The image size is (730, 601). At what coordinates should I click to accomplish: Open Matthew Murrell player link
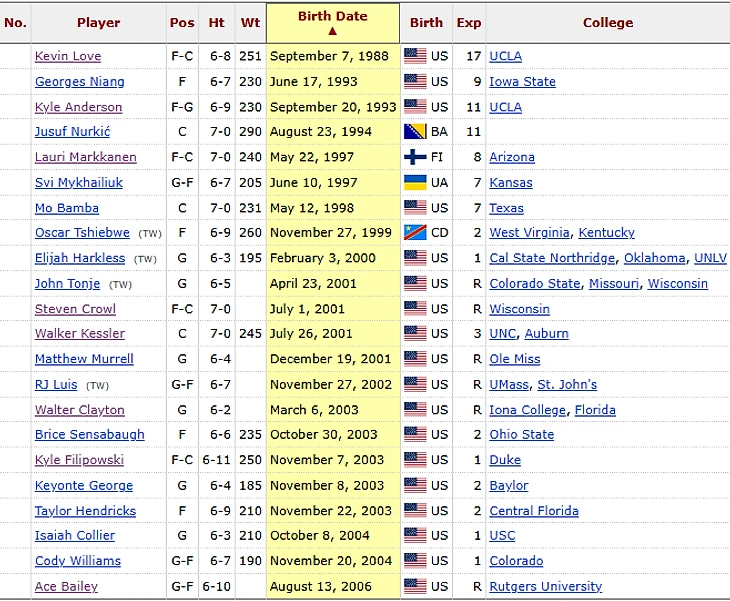(x=84, y=359)
